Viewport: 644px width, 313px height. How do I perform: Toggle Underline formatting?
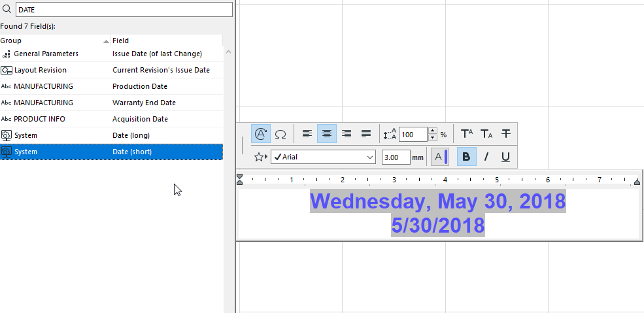tap(506, 157)
